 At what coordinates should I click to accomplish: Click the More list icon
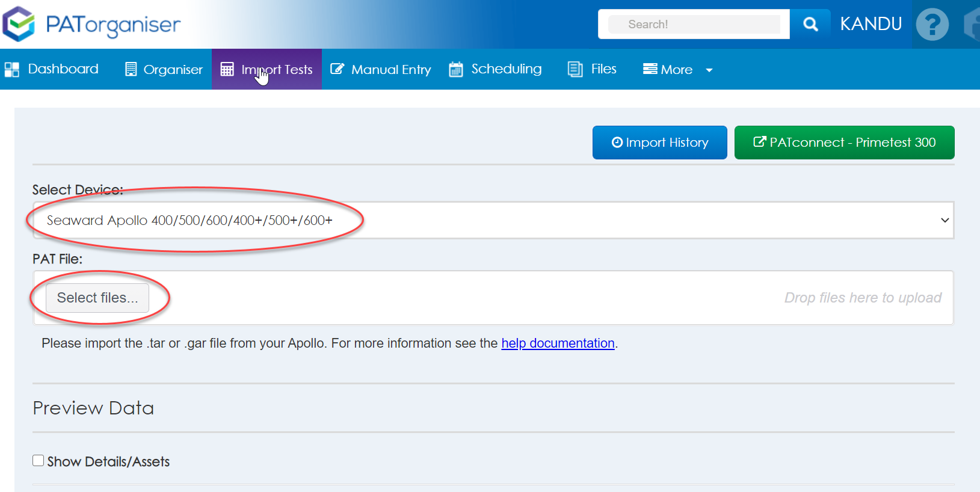[x=650, y=69]
